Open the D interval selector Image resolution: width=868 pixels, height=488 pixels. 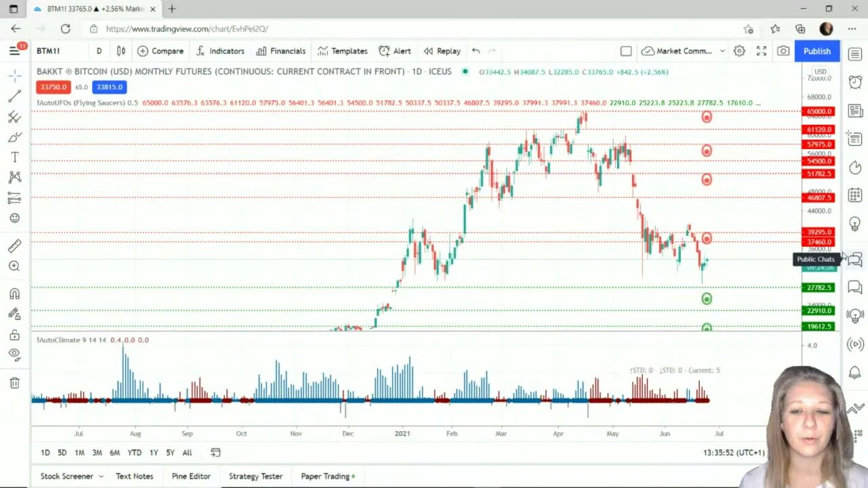[99, 51]
